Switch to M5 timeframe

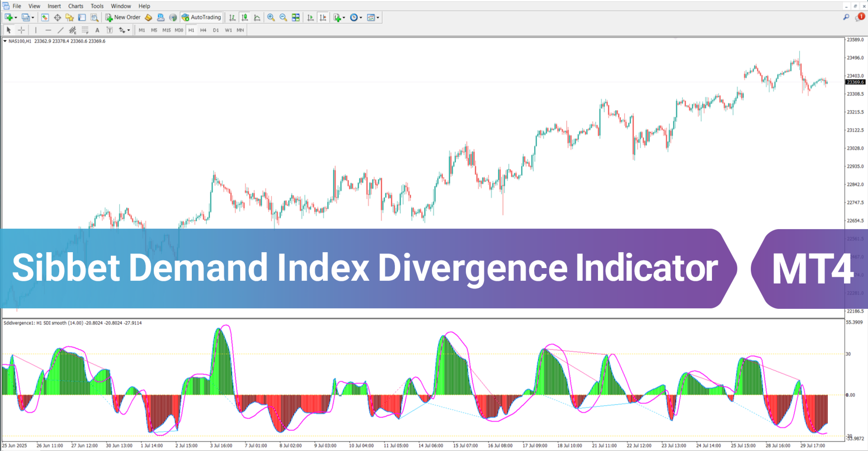(154, 30)
